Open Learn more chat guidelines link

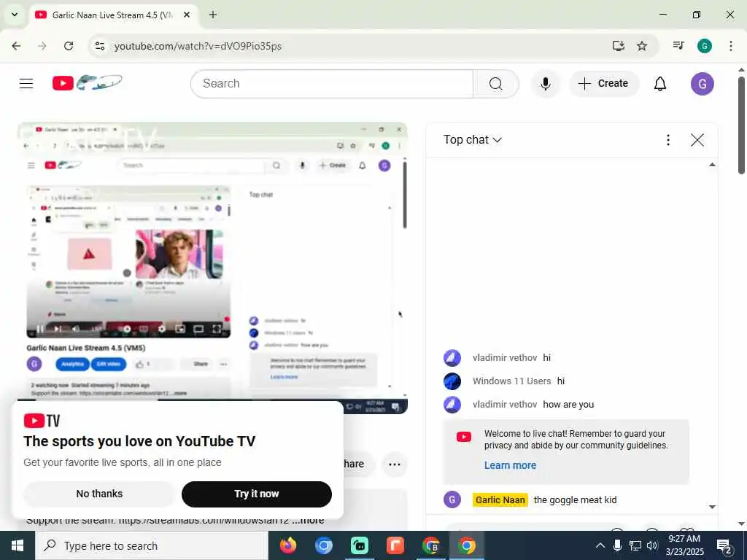tap(510, 465)
